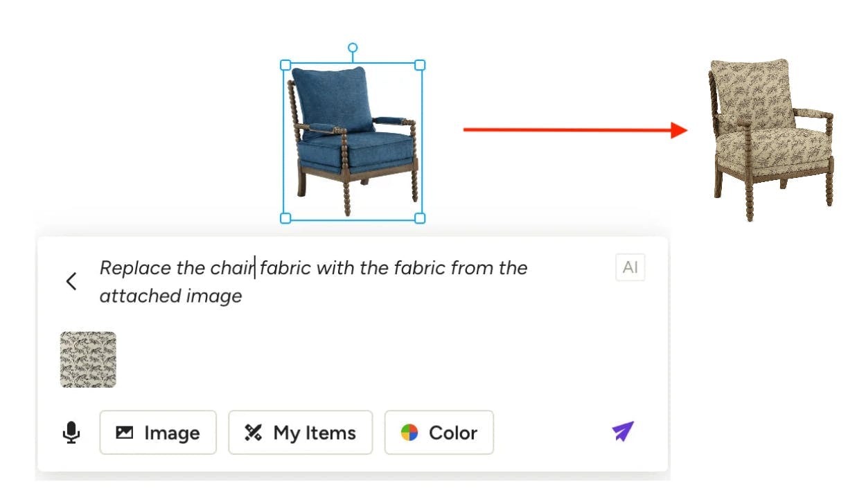This screenshot has width=866, height=504.
Task: Click the tools icon inside My Items button
Action: pyautogui.click(x=253, y=433)
